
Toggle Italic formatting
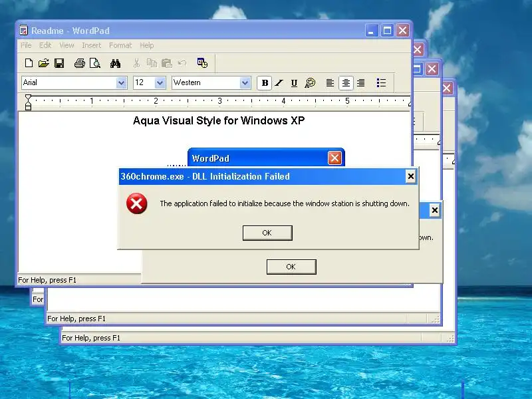(279, 82)
